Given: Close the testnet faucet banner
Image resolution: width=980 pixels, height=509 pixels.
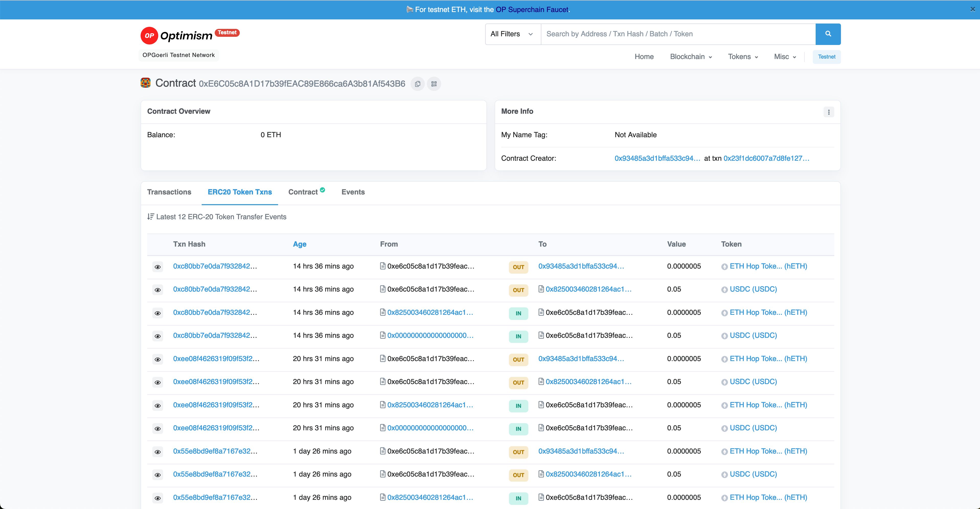Looking at the screenshot, I should 972,9.
